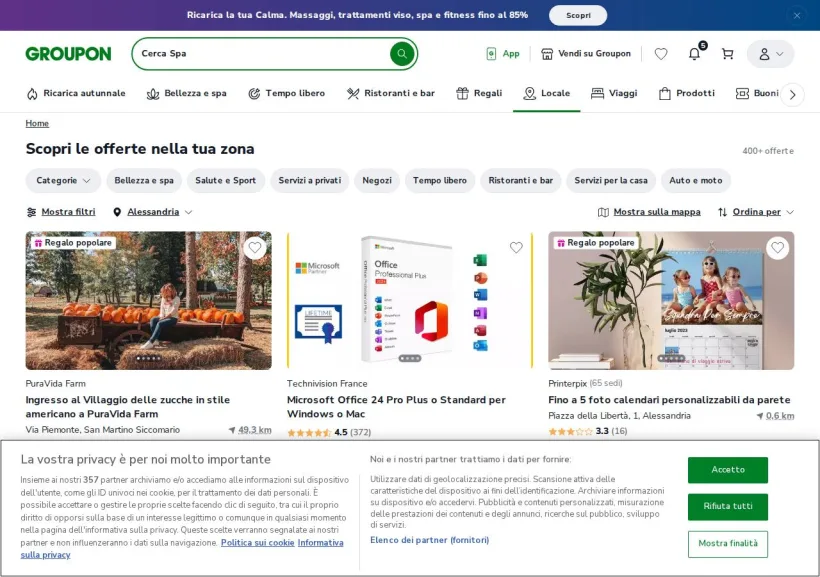Open the user account menu
The height and width of the screenshot is (577, 820).
point(770,54)
